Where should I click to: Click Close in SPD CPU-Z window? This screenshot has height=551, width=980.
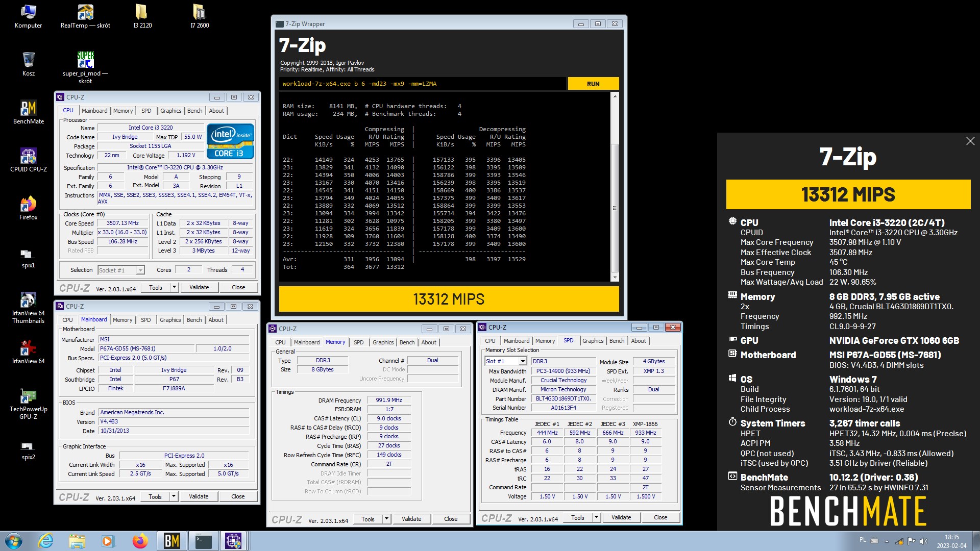(x=660, y=517)
